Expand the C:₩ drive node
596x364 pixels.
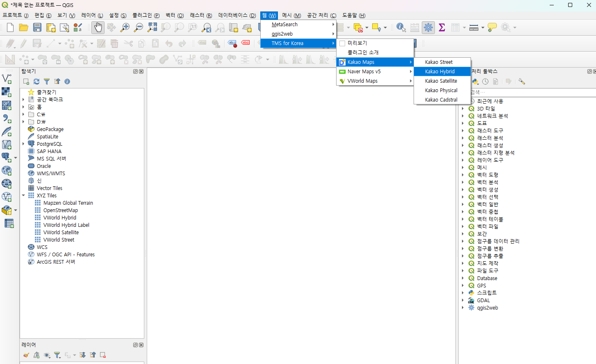point(23,114)
